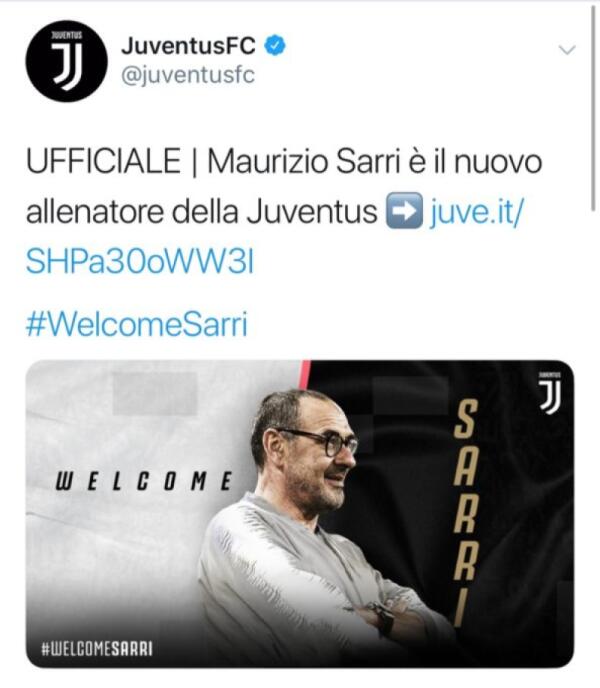The height and width of the screenshot is (688, 600).
Task: Click the SHPa30oWW3I link continuation
Action: [140, 262]
